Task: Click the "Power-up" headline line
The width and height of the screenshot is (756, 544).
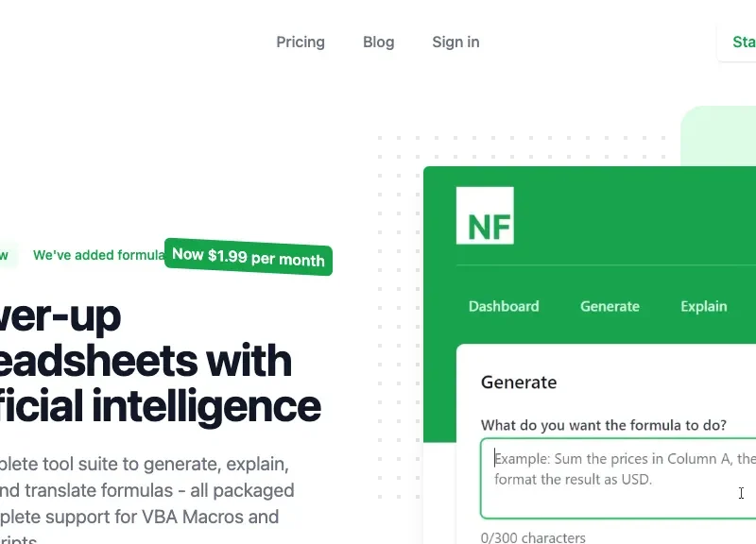Action: point(60,316)
